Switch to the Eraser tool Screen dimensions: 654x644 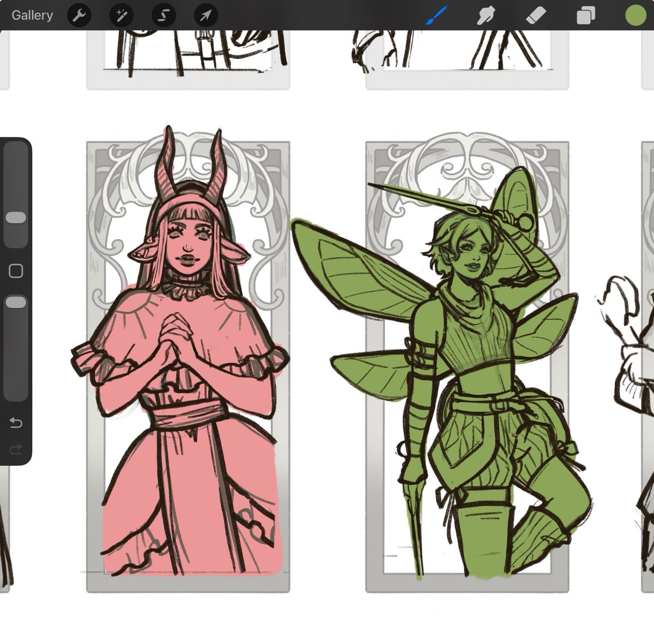536,15
